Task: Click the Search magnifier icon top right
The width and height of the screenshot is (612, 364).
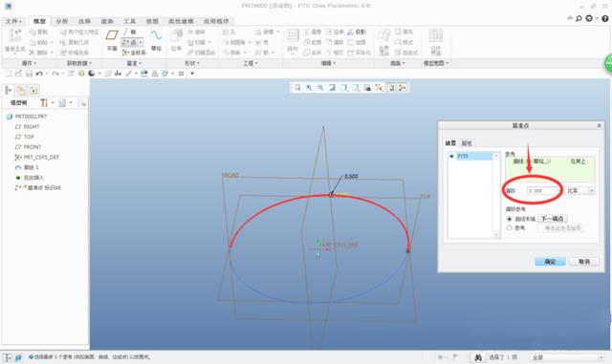Action: point(579,18)
